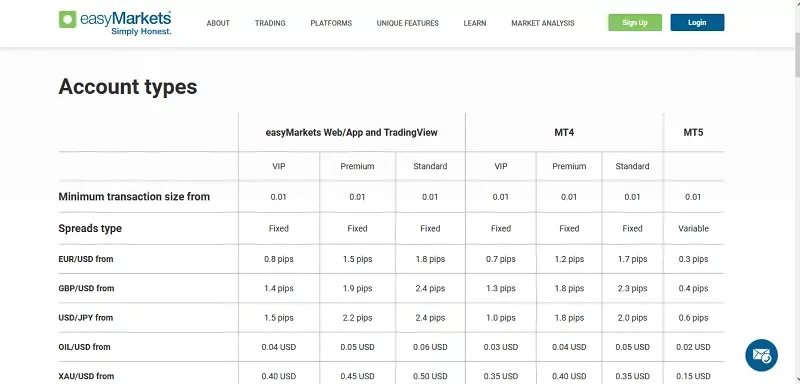
Task: Click the blue Login button
Action: [697, 22]
